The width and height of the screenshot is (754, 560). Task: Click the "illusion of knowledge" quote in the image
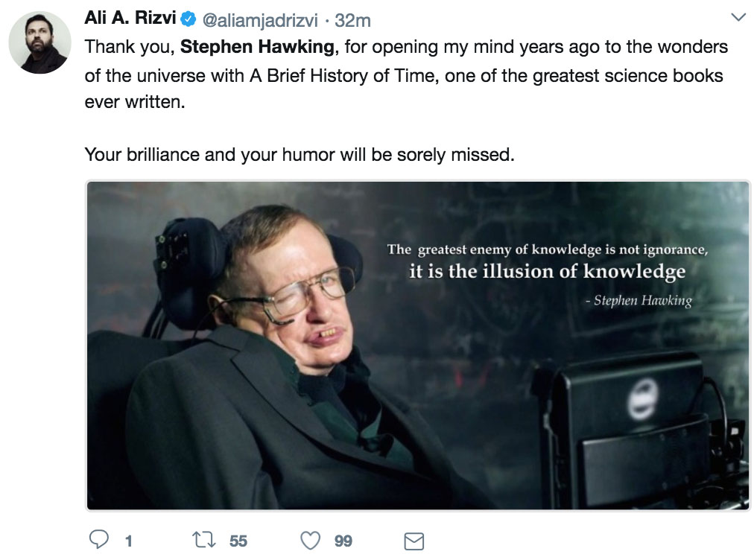click(x=547, y=271)
